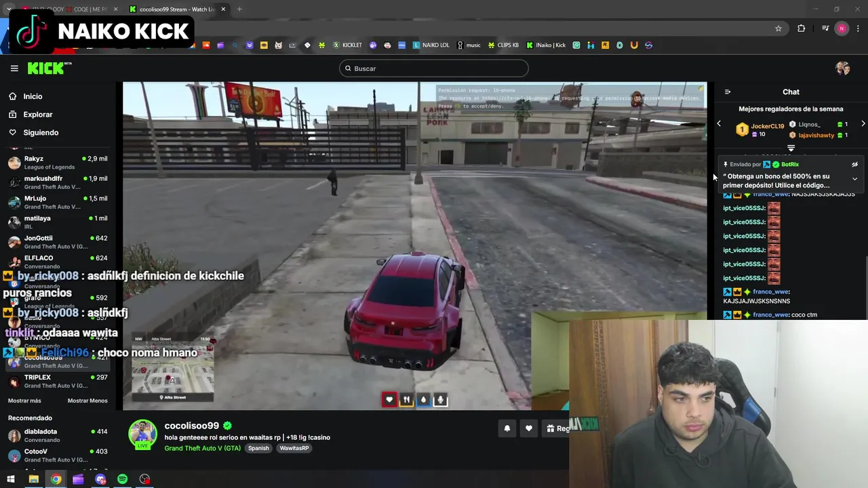The width and height of the screenshot is (868, 488).
Task: Open the Kick hamburger menu
Action: [14, 68]
